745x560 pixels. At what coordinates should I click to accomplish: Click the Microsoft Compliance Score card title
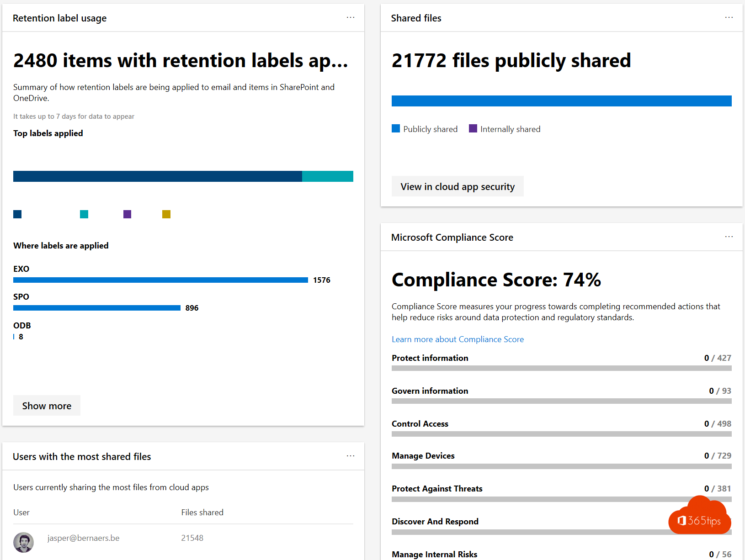(x=452, y=238)
